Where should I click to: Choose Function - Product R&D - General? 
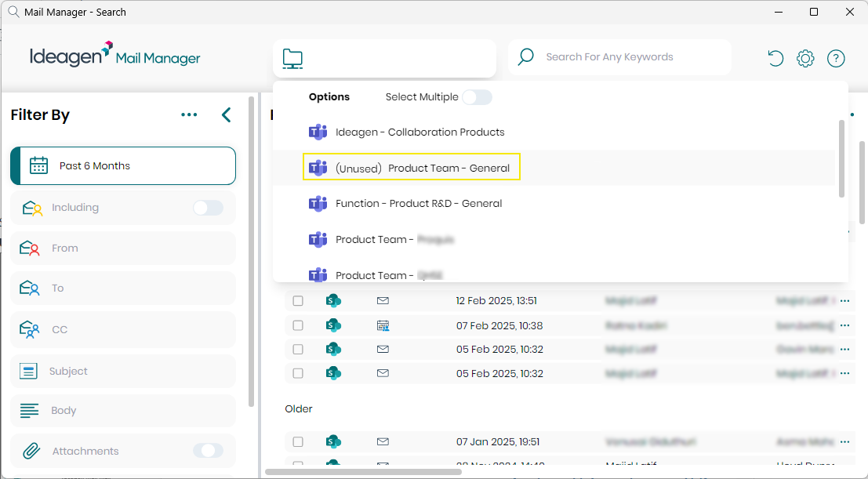pos(418,203)
